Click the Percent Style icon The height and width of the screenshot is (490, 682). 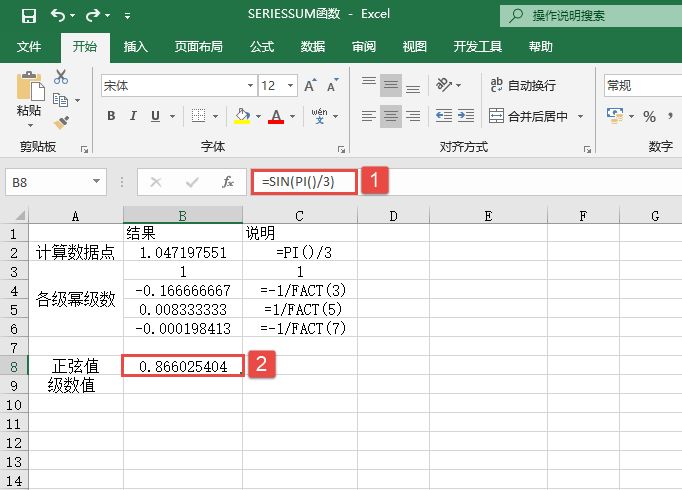(649, 116)
